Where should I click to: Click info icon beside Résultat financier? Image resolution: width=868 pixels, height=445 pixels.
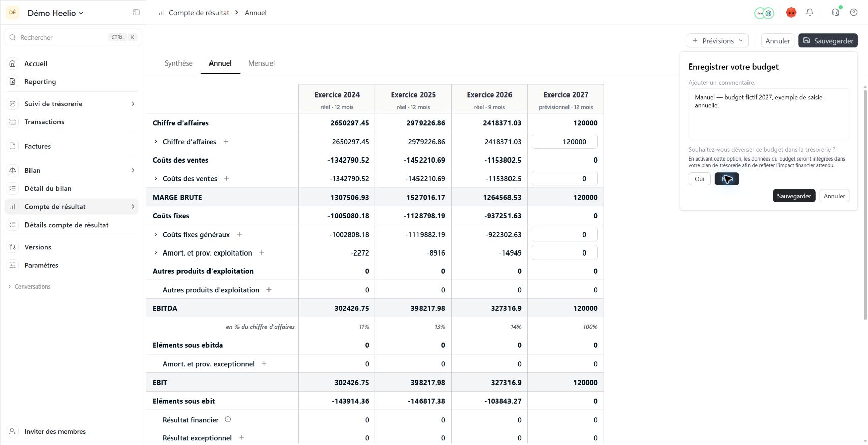click(x=228, y=419)
